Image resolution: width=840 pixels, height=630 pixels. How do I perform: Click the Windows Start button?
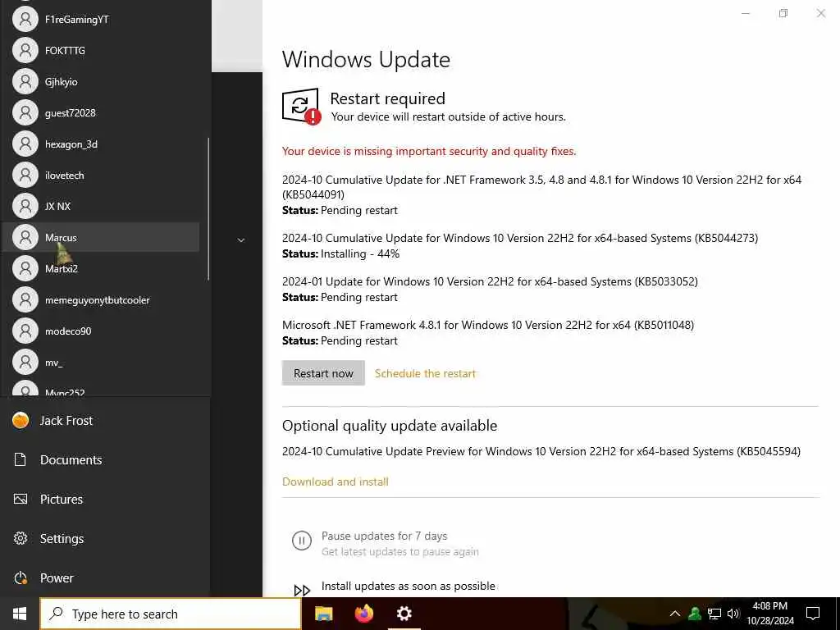20,614
